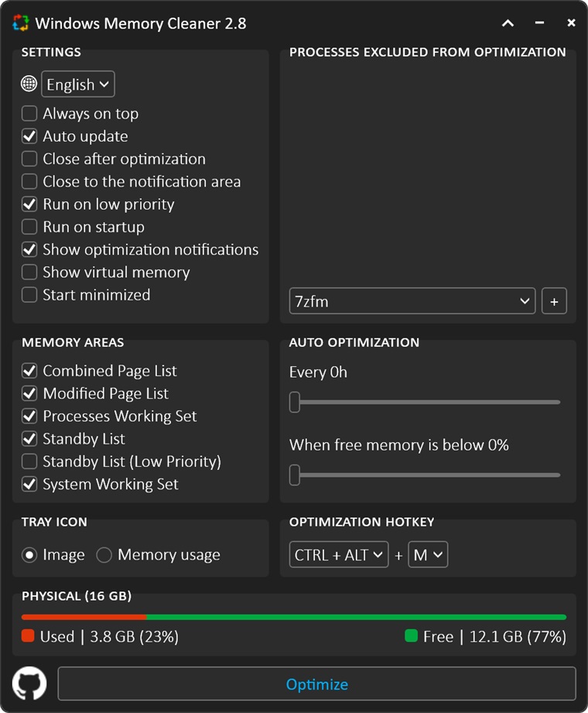Enable Standby List (Low Priority)
This screenshot has height=713, width=588.
pos(29,461)
